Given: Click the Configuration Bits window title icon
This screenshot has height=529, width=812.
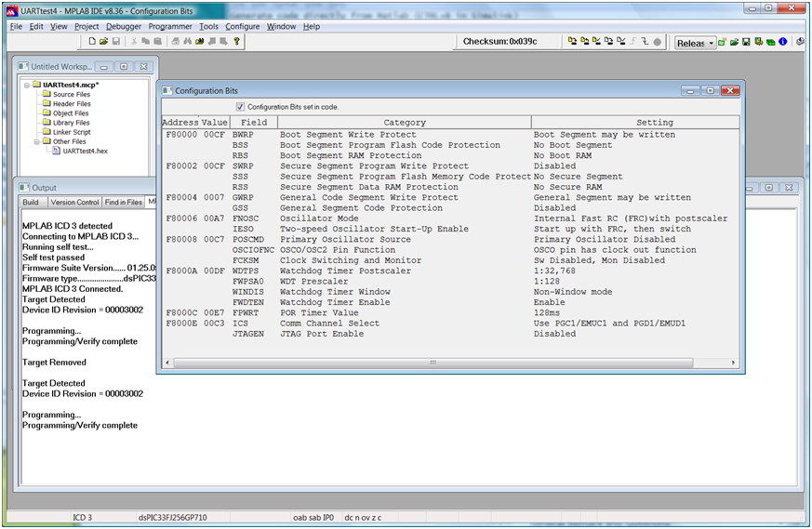Looking at the screenshot, I should (167, 90).
